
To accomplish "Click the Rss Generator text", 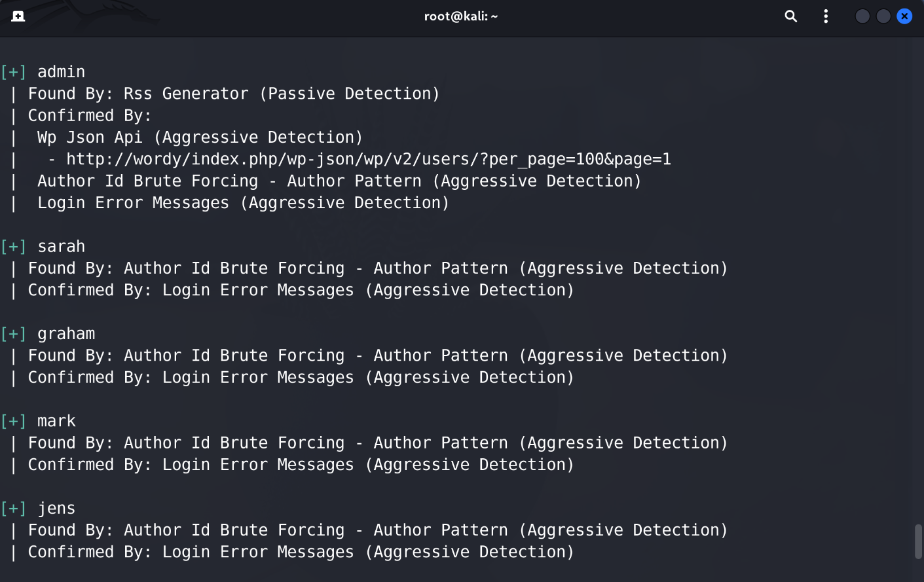I will tap(186, 94).
